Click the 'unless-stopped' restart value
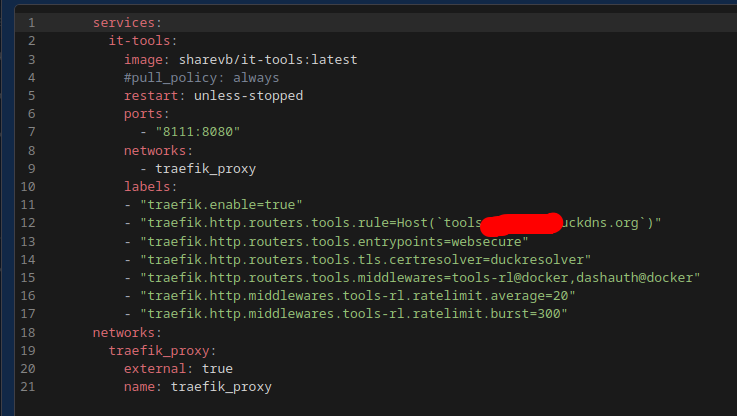This screenshot has width=737, height=416. click(248, 96)
